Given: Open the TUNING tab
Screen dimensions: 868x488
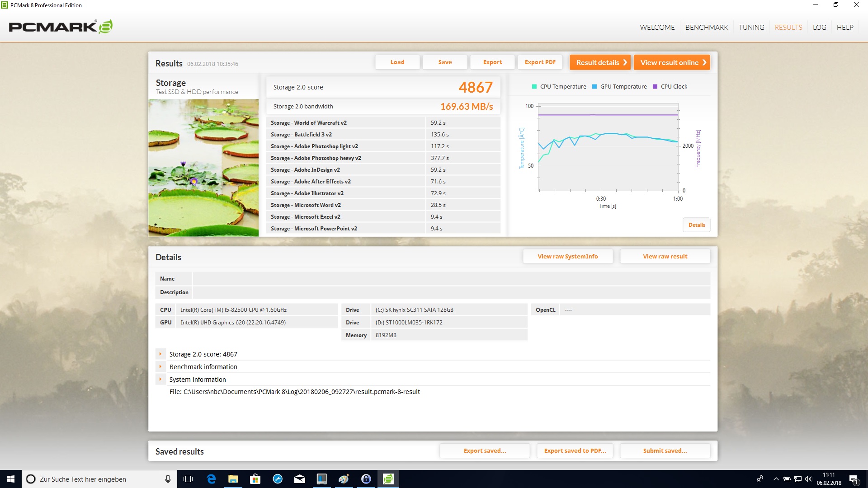Looking at the screenshot, I should [x=751, y=27].
